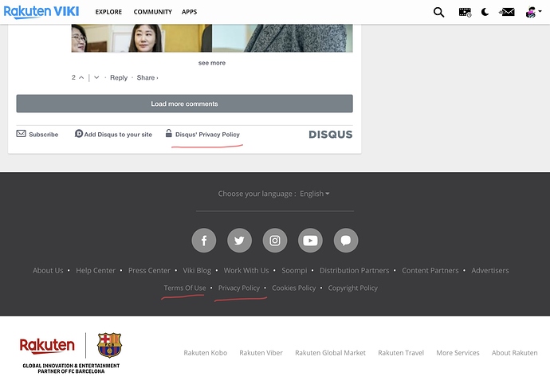Open the Explore menu
Viewport: 550px width, 392px height.
click(x=108, y=12)
